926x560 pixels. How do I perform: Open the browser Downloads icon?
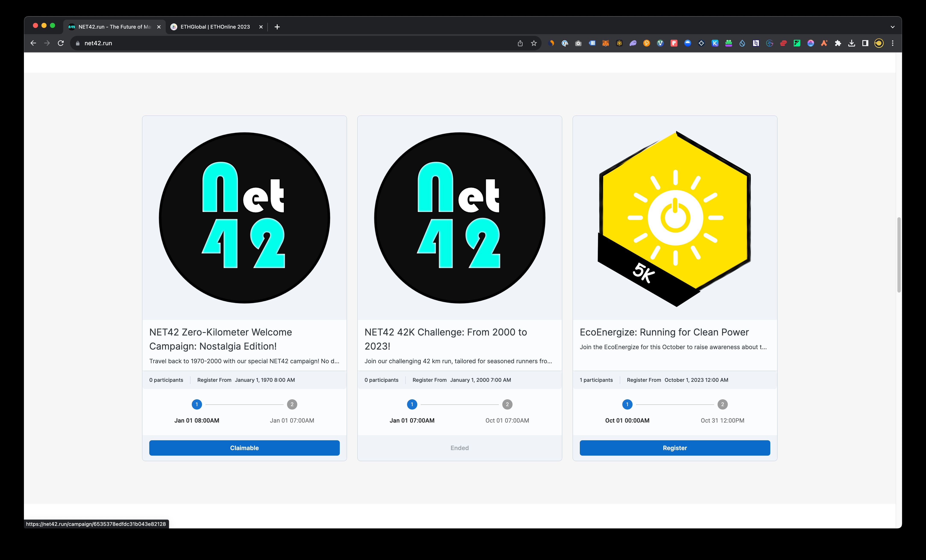click(852, 43)
